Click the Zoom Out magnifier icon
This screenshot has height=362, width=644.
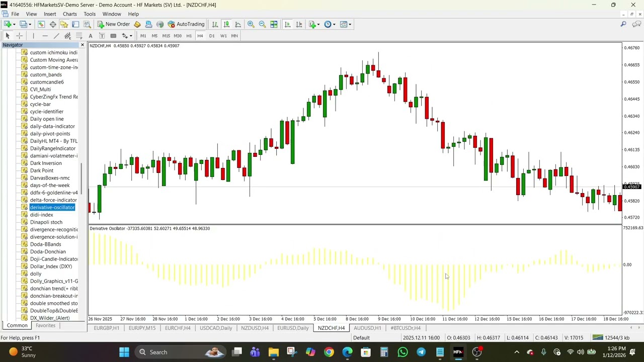pyautogui.click(x=262, y=24)
